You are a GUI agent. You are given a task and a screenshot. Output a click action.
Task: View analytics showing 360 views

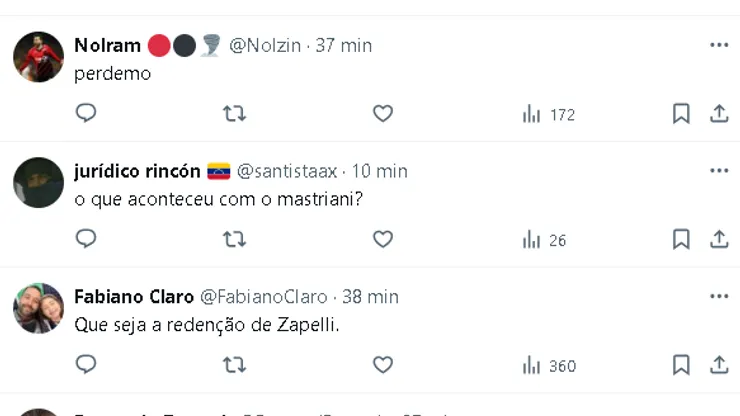[549, 366]
